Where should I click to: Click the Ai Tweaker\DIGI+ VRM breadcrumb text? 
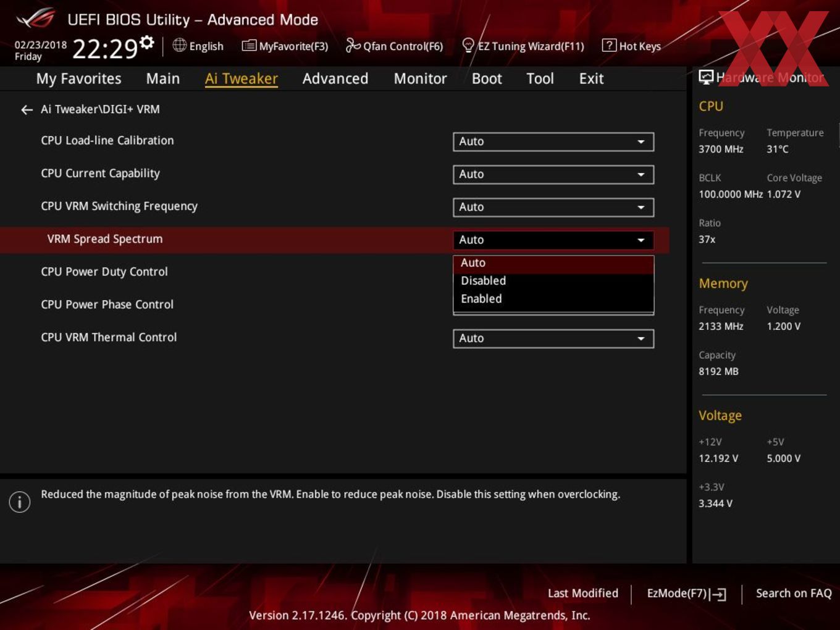100,109
